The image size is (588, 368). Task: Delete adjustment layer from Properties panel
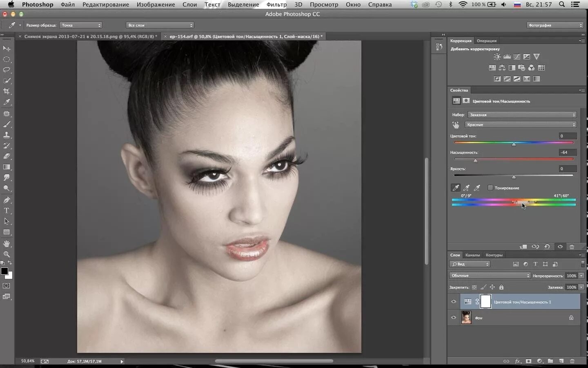click(x=572, y=247)
